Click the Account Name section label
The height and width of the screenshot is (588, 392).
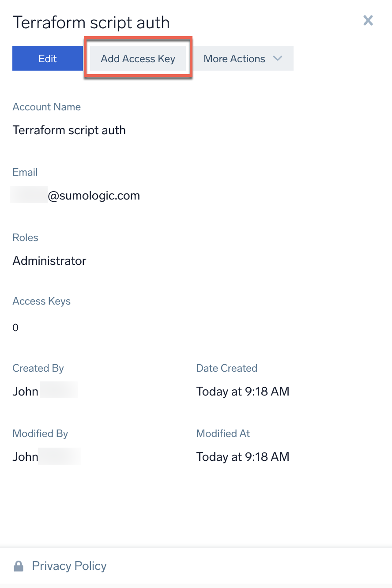(x=46, y=107)
